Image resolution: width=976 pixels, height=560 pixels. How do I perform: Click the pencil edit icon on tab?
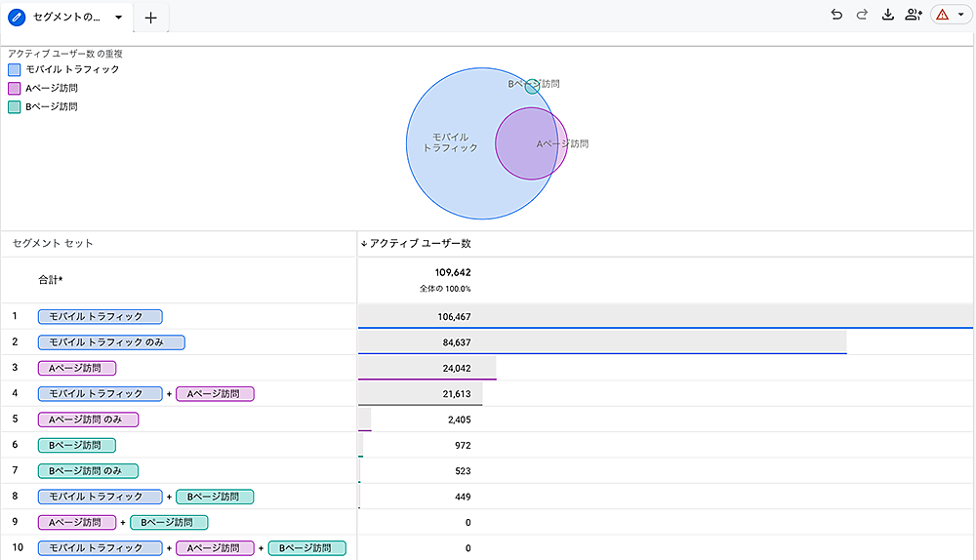pos(17,18)
